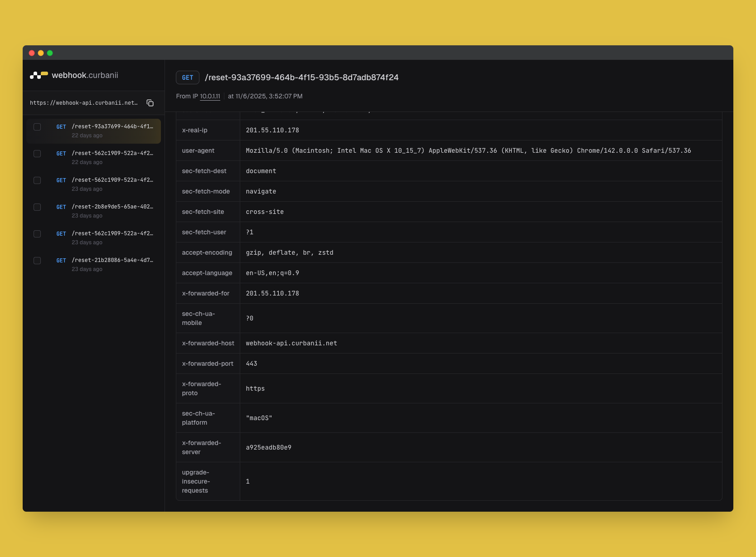Click the GET label on the second sidebar request
The height and width of the screenshot is (557, 756).
click(x=61, y=154)
